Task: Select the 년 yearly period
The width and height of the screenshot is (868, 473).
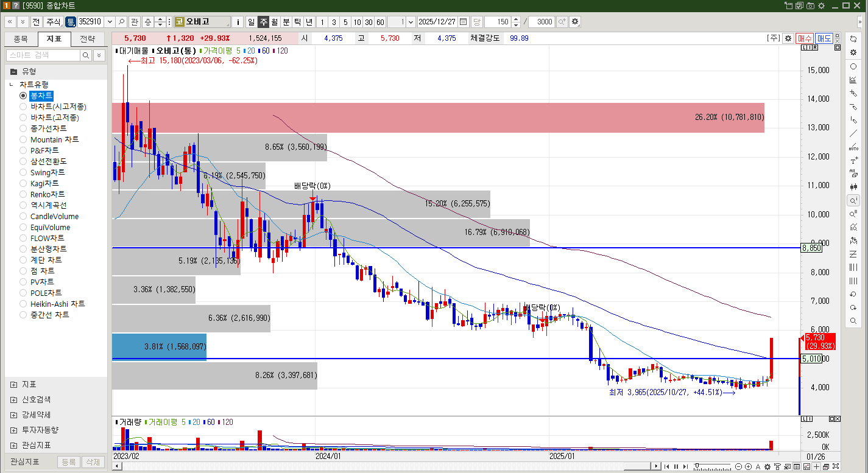Action: click(x=309, y=22)
